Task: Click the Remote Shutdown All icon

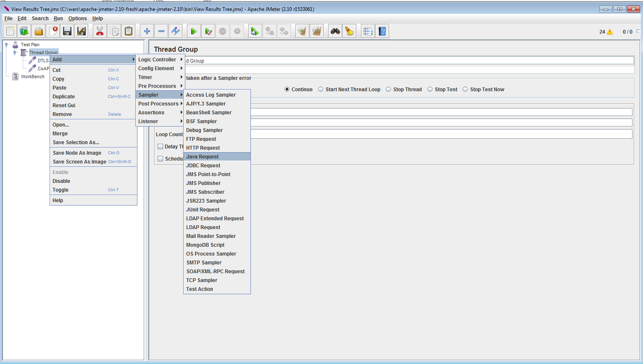Action: pos(284,31)
